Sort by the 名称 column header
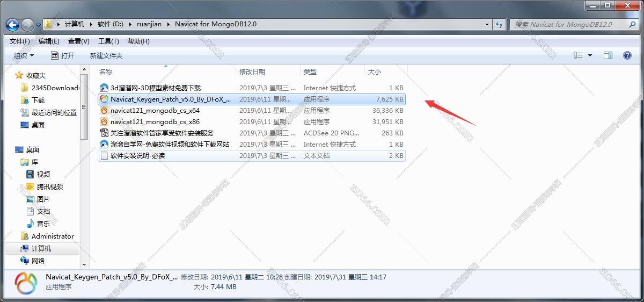 [x=106, y=71]
